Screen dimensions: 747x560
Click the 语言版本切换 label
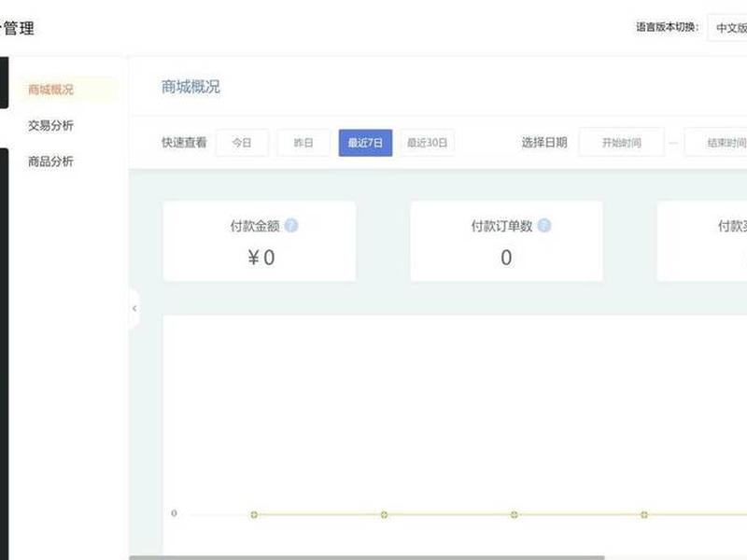click(668, 27)
